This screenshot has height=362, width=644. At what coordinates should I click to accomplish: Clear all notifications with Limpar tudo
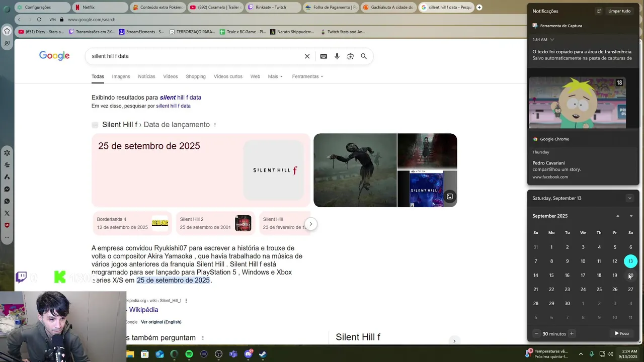pos(619,11)
